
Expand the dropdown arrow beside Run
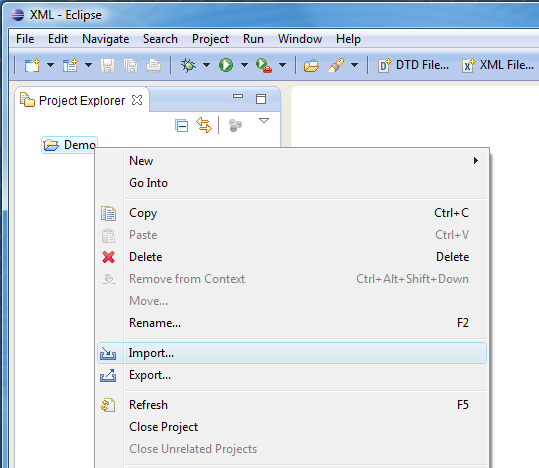(x=244, y=65)
